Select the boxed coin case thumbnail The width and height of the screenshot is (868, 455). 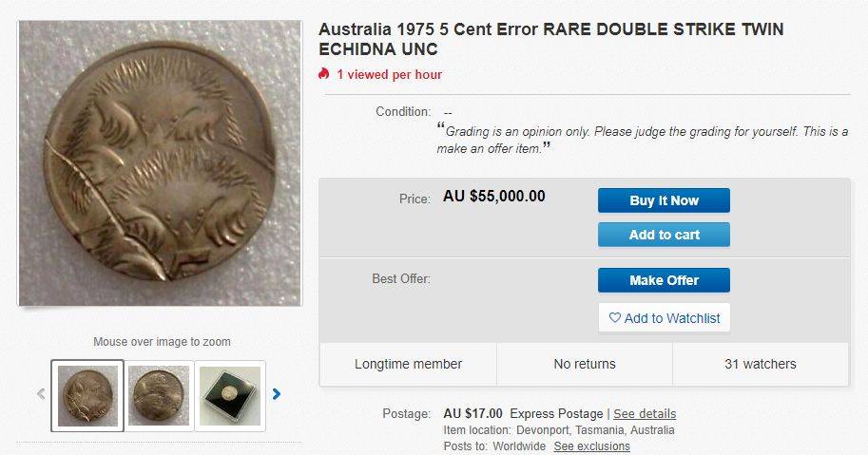click(x=230, y=396)
